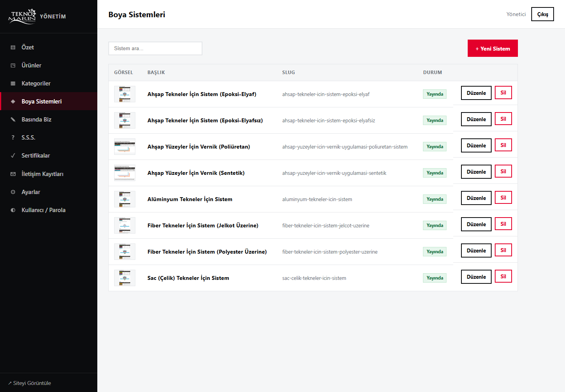Screen dimensions: 565x392
Task: Click the Kullanıcı / Parola half-circle icon
Action: (x=13, y=210)
